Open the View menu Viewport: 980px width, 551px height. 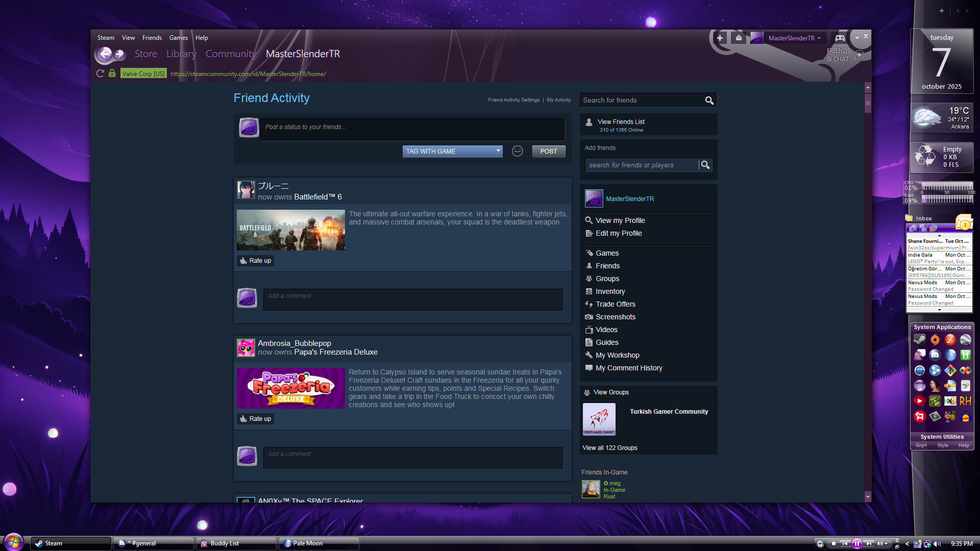(x=128, y=38)
